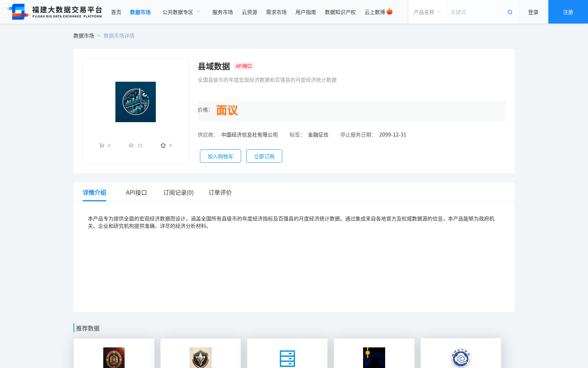This screenshot has width=588, height=368.
Task: Click the flame icon beside 云上数博
Action: [390, 11]
